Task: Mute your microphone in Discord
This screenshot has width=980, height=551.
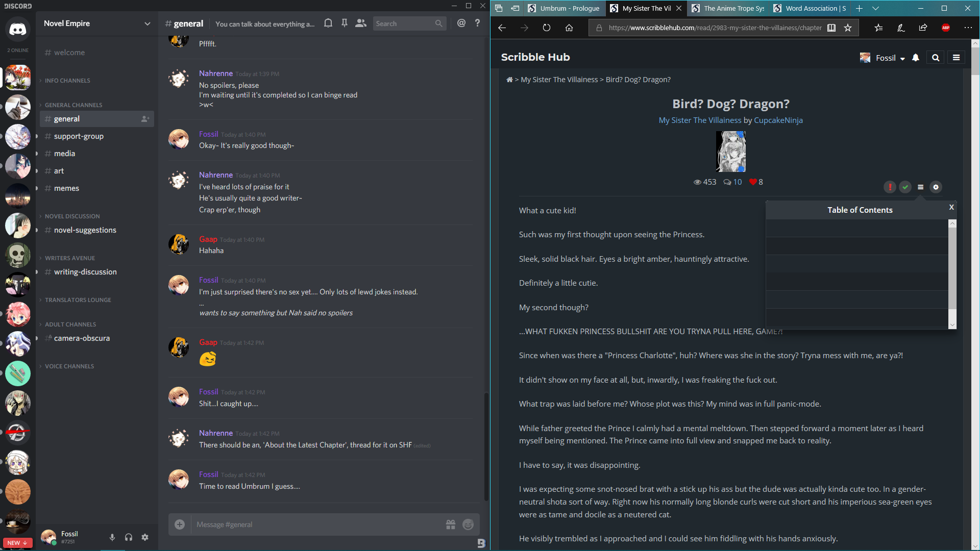Action: pos(112,537)
